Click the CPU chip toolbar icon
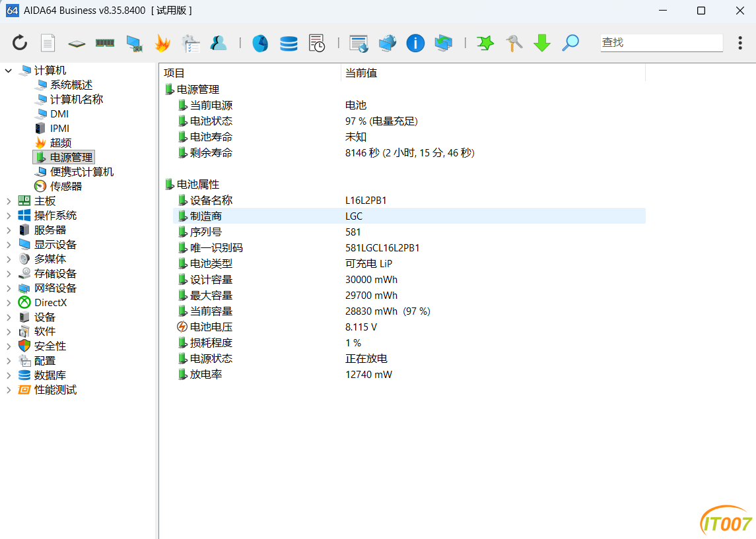 [x=77, y=44]
